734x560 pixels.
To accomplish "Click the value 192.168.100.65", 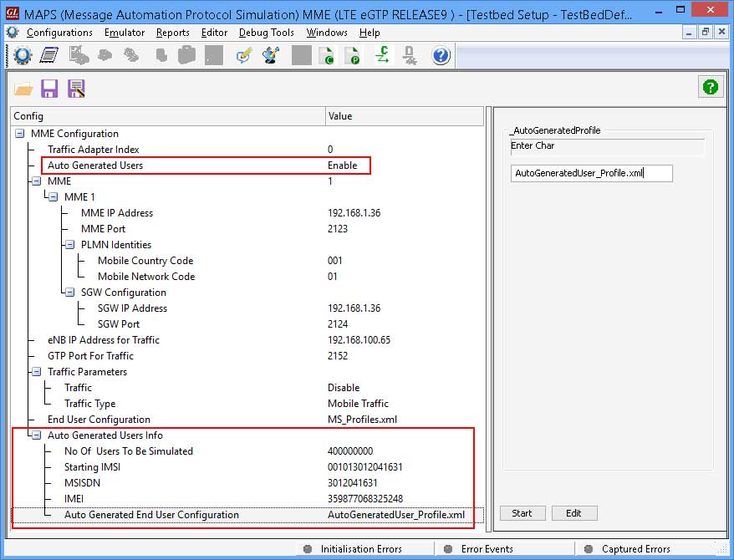I will [359, 340].
